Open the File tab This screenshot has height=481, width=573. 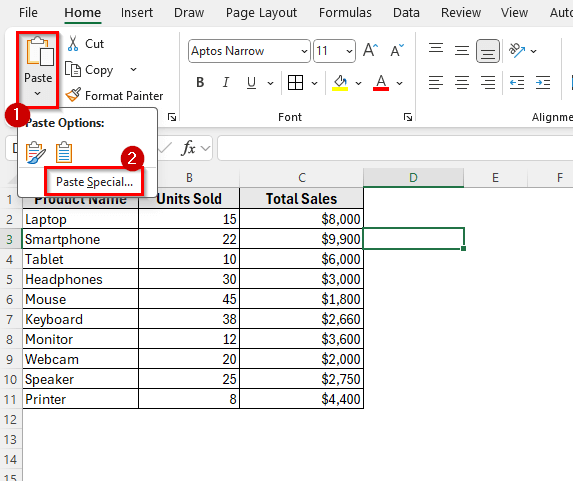pos(28,12)
